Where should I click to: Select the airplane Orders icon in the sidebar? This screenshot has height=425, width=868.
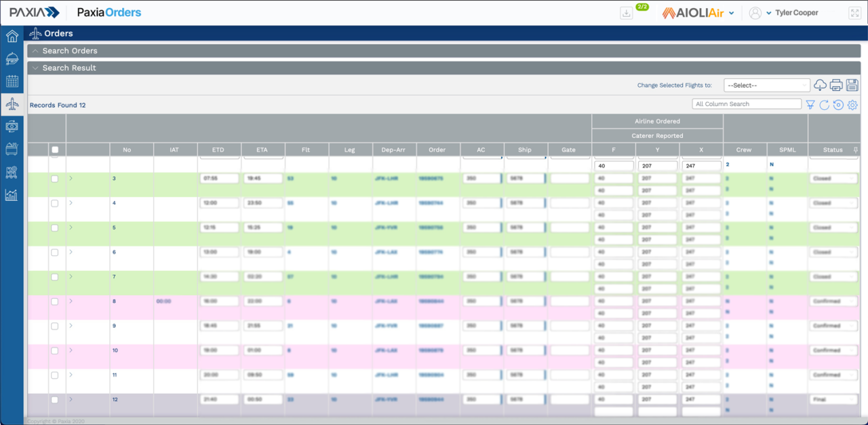pos(11,104)
